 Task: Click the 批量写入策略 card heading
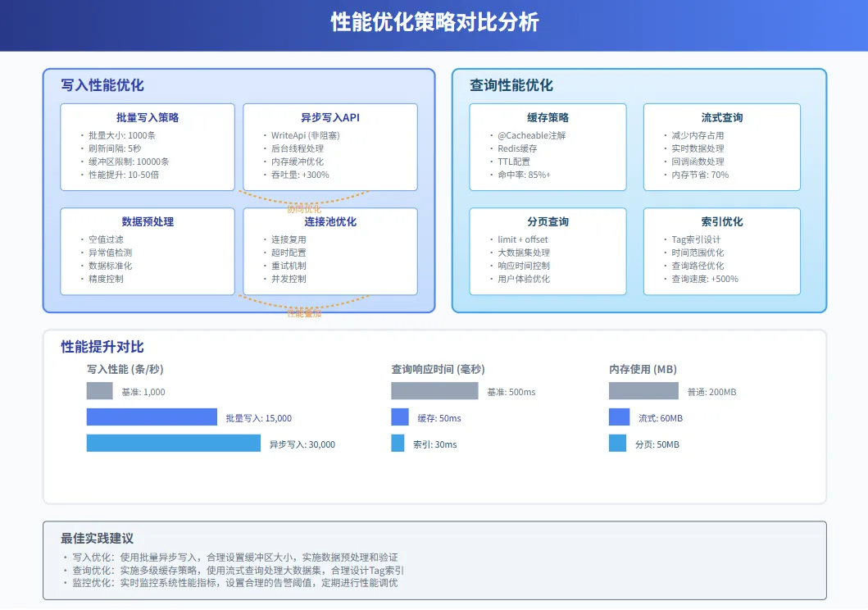(148, 117)
